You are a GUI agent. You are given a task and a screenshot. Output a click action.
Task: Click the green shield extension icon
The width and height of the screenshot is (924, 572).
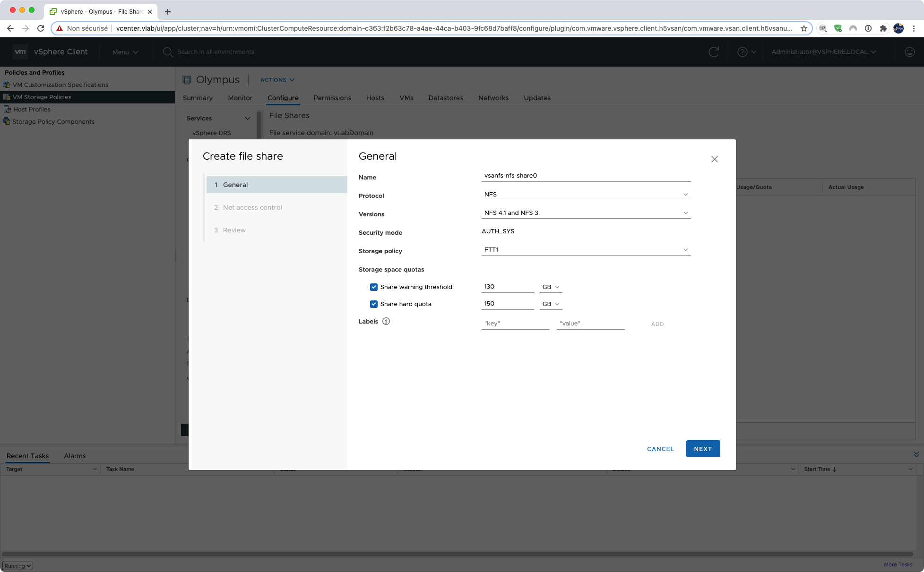coord(838,28)
